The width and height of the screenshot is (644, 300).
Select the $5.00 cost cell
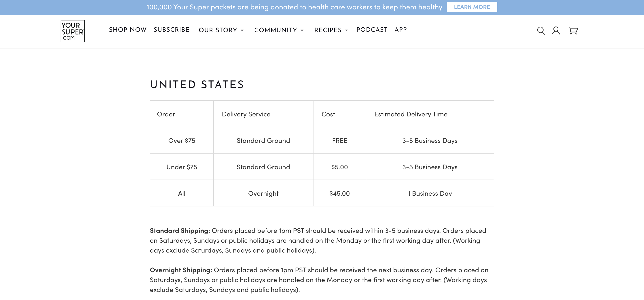click(x=339, y=167)
